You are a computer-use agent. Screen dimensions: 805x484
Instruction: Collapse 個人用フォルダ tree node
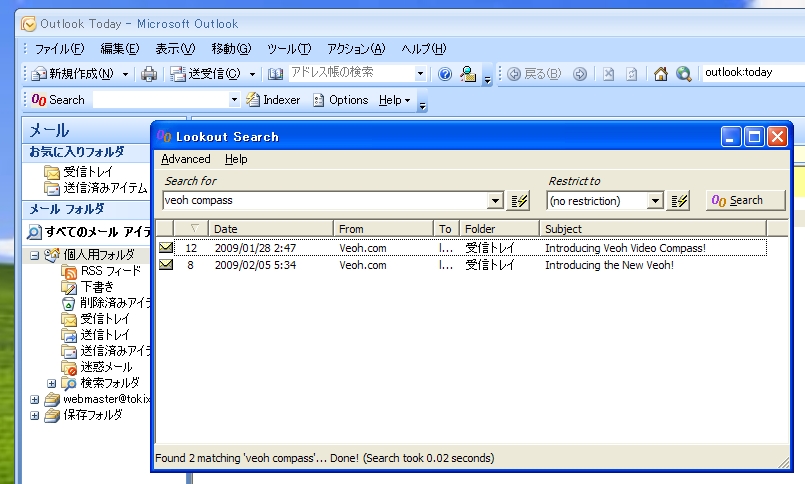34,255
